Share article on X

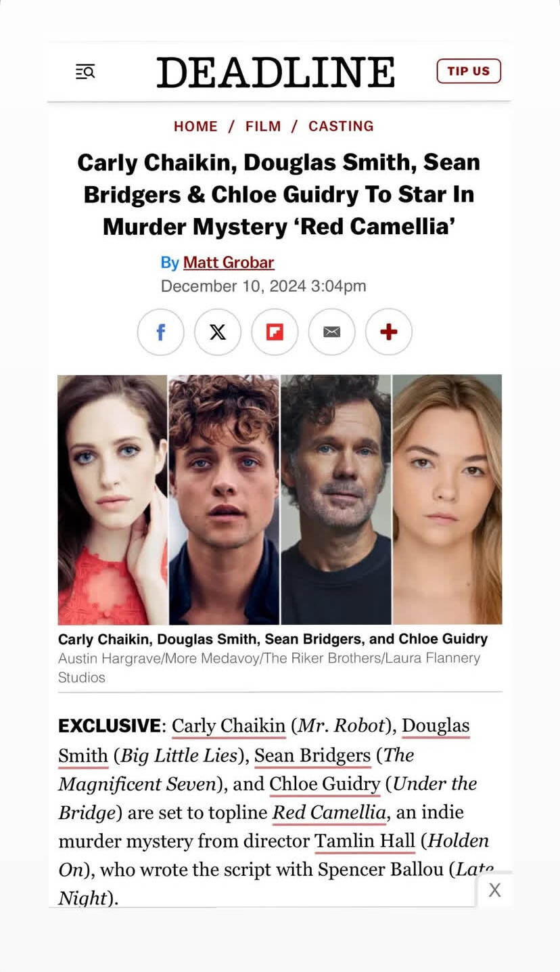(218, 332)
